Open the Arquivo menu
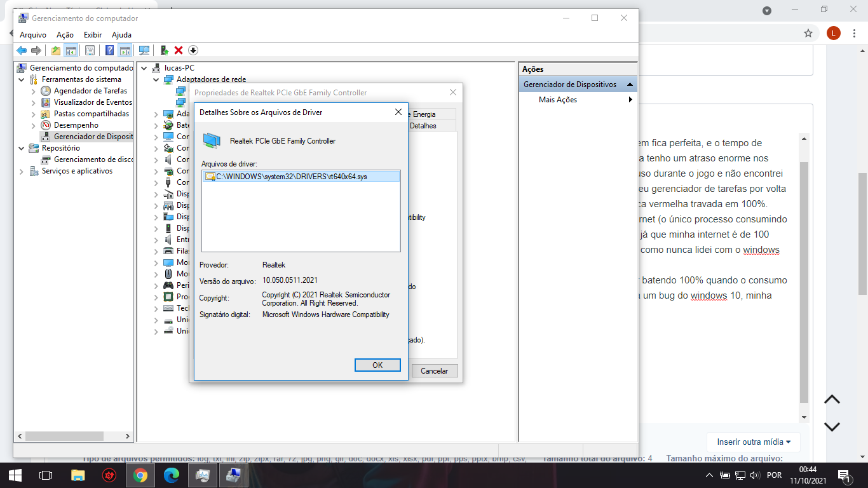 tap(33, 35)
